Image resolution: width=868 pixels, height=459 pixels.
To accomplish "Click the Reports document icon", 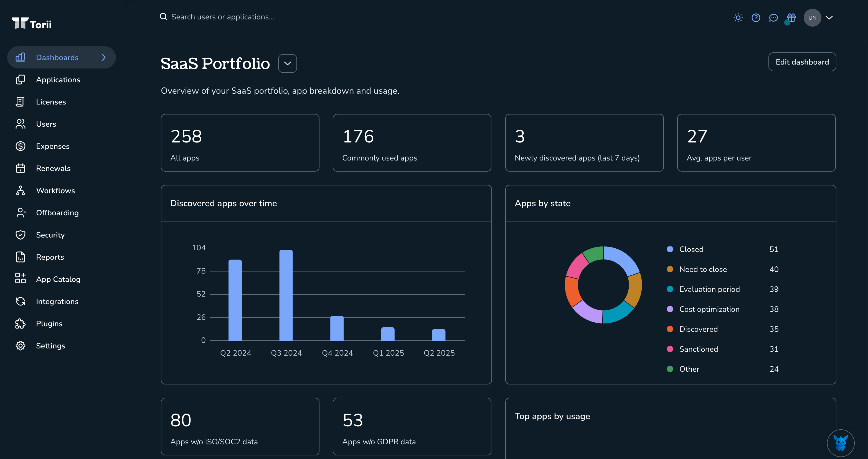I will (x=20, y=257).
